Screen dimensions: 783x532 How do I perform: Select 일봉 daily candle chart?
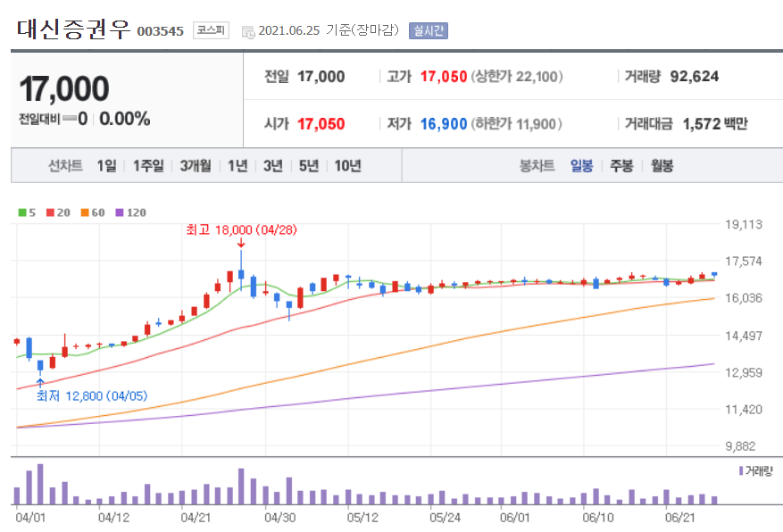[582, 166]
